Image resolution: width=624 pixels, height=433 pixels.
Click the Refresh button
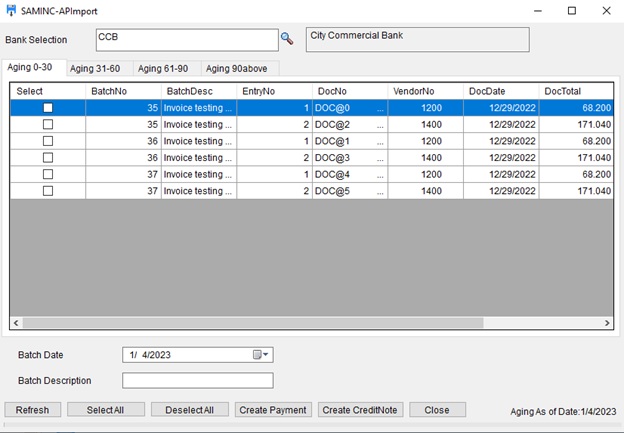tap(33, 410)
